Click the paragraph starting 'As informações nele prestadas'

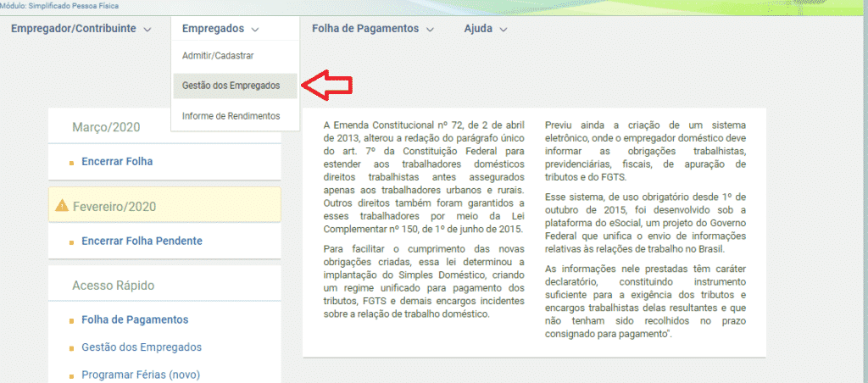pyautogui.click(x=645, y=302)
